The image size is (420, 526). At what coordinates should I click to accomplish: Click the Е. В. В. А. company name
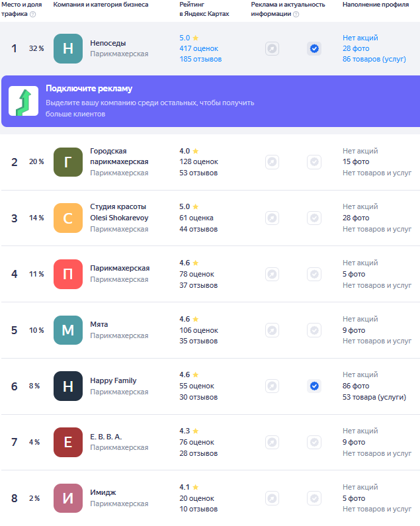tap(106, 437)
